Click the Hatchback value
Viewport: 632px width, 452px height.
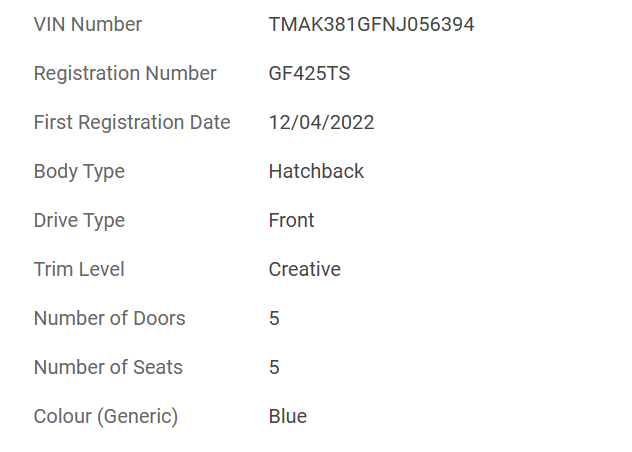316,172
